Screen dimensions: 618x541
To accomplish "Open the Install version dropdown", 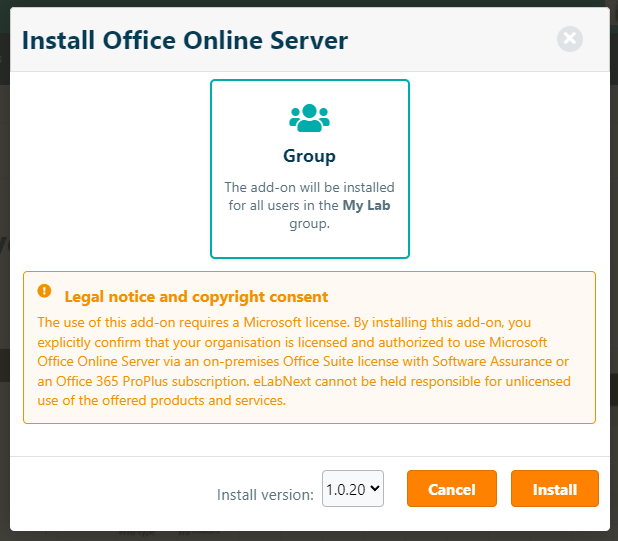I will coord(353,490).
